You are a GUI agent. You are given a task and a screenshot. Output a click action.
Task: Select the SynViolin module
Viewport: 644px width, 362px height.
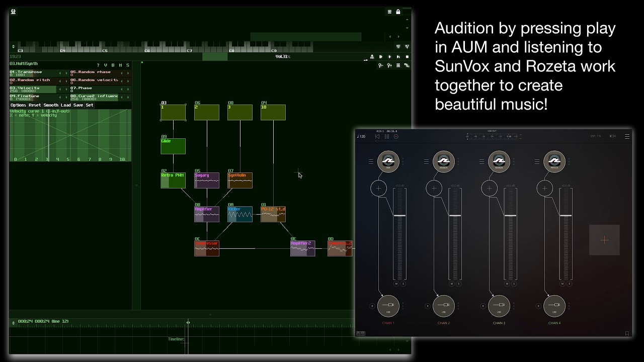pyautogui.click(x=240, y=180)
